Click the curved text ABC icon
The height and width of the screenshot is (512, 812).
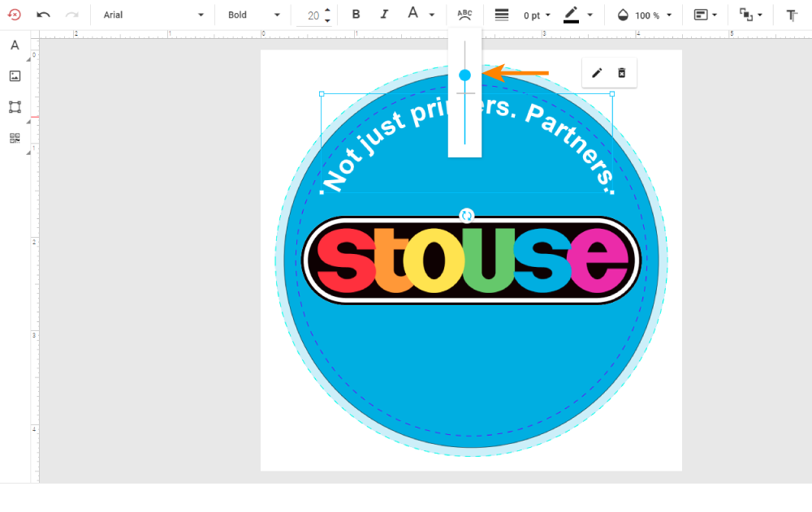tap(464, 15)
